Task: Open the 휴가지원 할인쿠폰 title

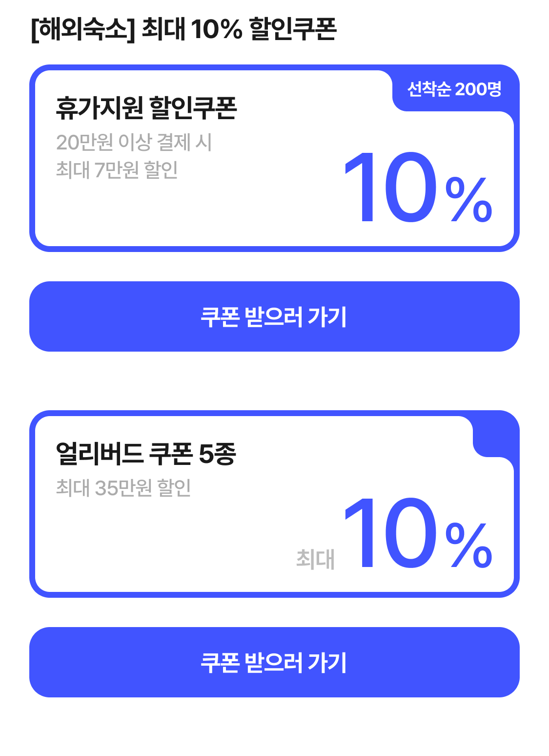Action: pyautogui.click(x=146, y=108)
